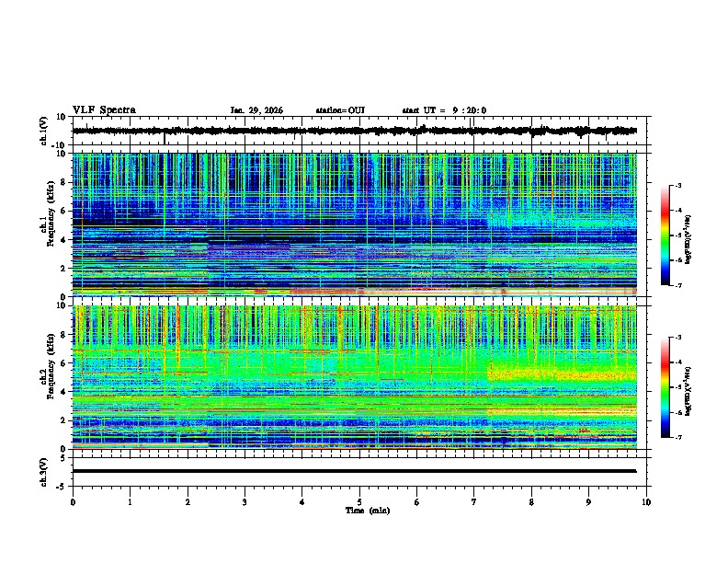728x563 pixels.
Task: Click time axis tick label "2"
Action: point(188,502)
